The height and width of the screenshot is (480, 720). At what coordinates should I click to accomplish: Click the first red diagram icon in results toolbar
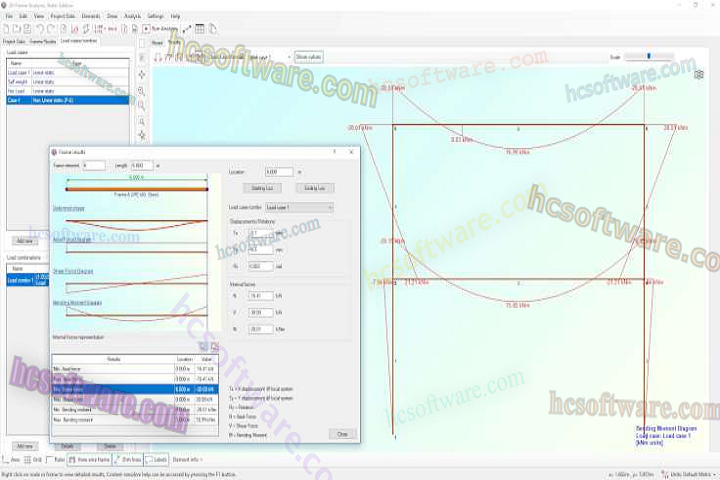158,57
